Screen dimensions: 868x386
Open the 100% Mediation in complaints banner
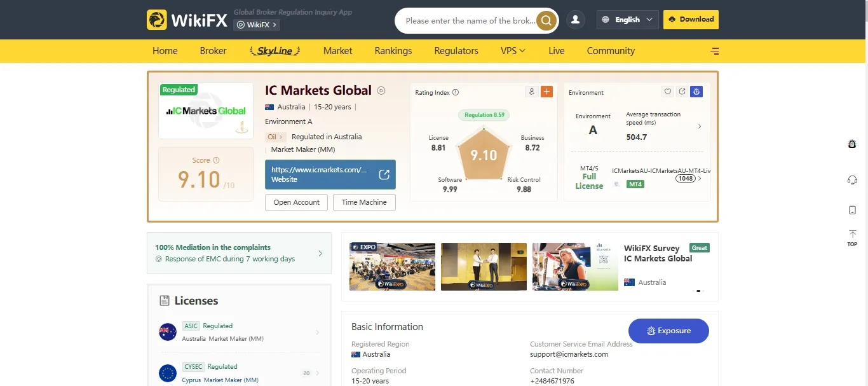[239, 253]
